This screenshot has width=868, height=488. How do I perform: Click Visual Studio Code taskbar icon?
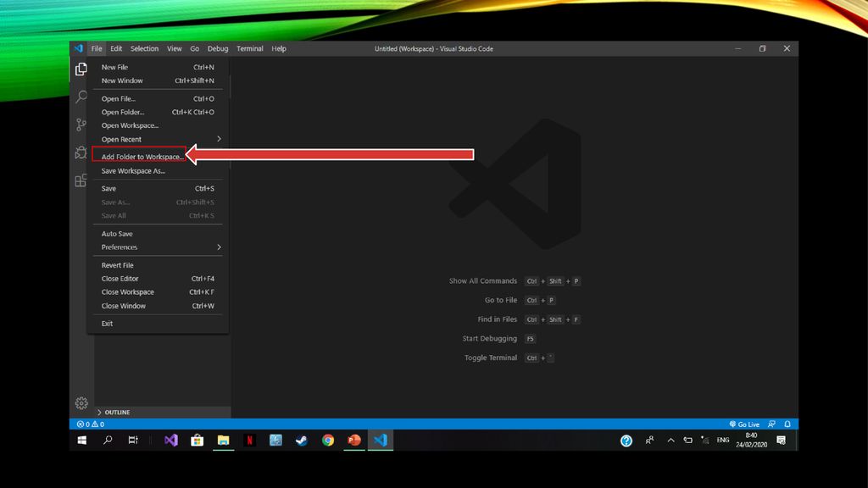(x=381, y=441)
